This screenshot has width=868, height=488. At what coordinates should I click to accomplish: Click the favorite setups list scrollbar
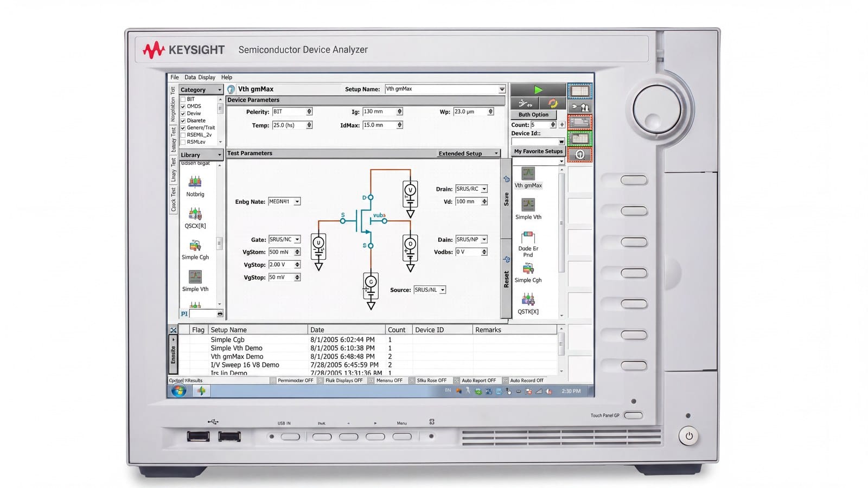tap(561, 242)
